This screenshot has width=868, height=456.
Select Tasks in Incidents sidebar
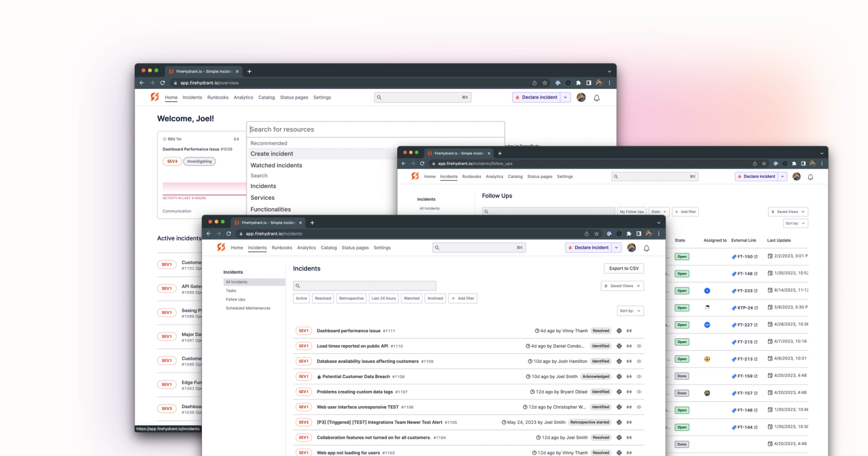coord(231,290)
